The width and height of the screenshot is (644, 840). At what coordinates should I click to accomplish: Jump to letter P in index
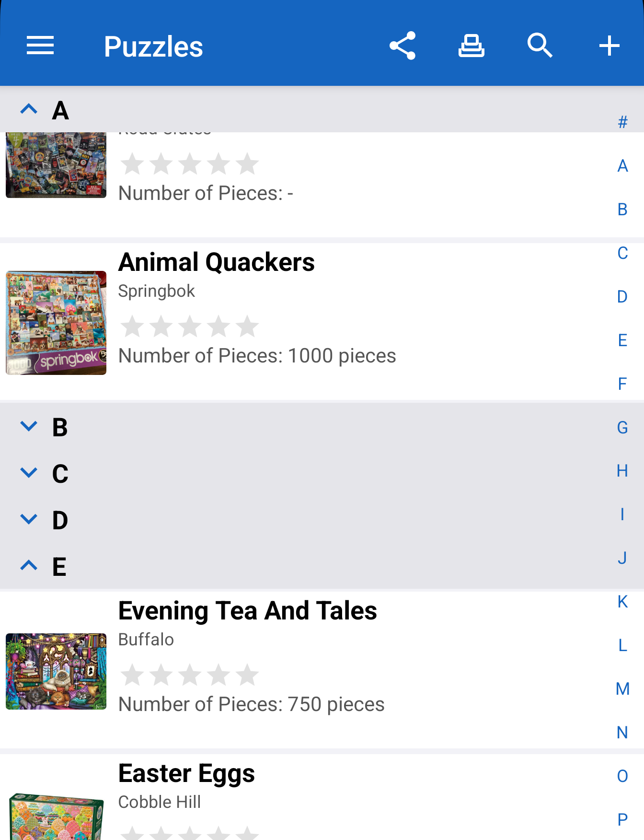point(622,819)
